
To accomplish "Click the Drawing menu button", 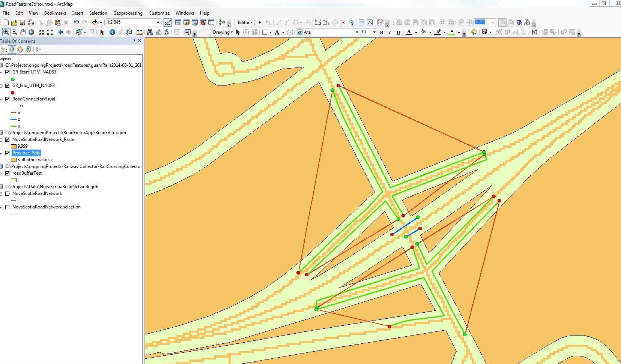I will 223,32.
